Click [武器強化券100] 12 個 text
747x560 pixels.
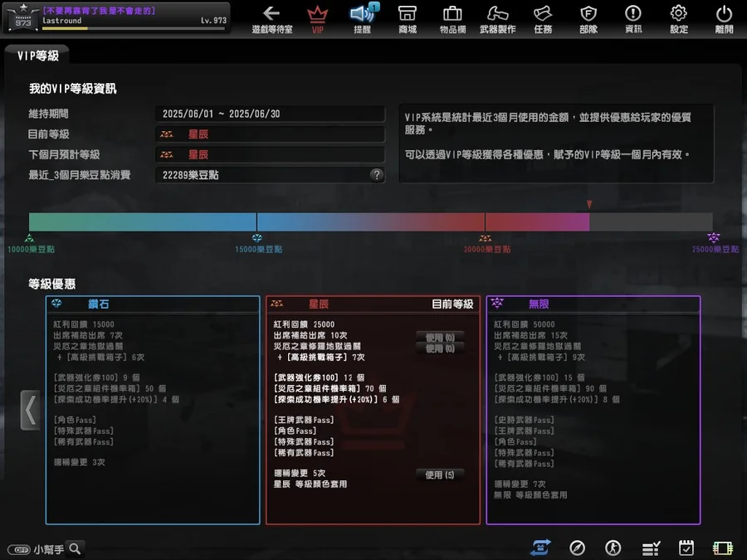pyautogui.click(x=319, y=377)
